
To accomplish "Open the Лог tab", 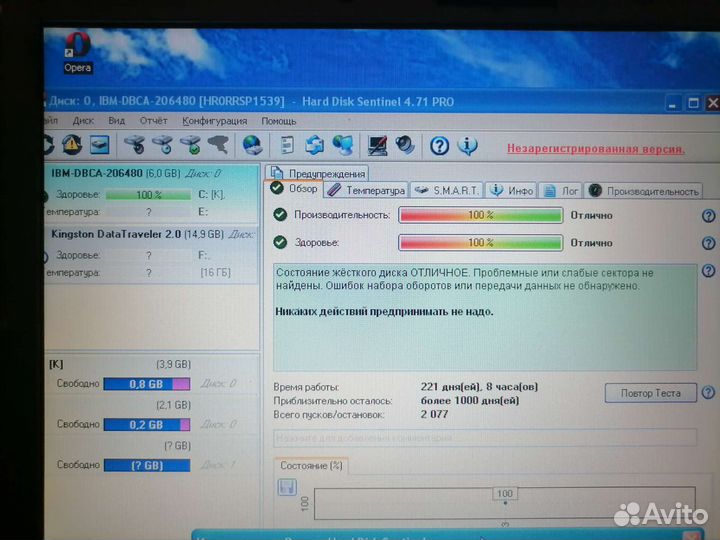I will [561, 191].
